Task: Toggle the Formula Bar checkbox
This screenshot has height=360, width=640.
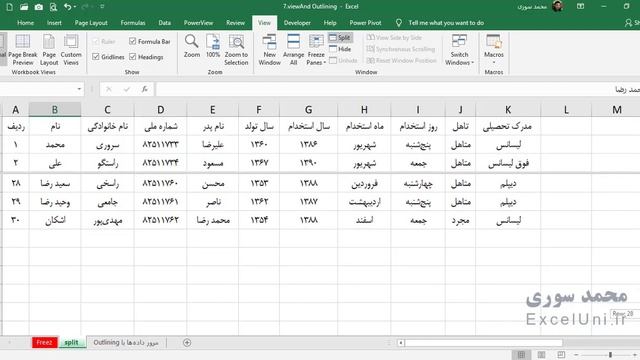Action: coord(132,42)
